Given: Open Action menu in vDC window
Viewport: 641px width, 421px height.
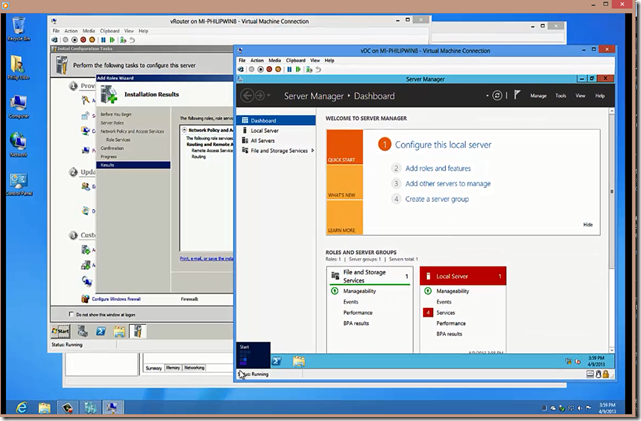Looking at the screenshot, I should tap(257, 60).
